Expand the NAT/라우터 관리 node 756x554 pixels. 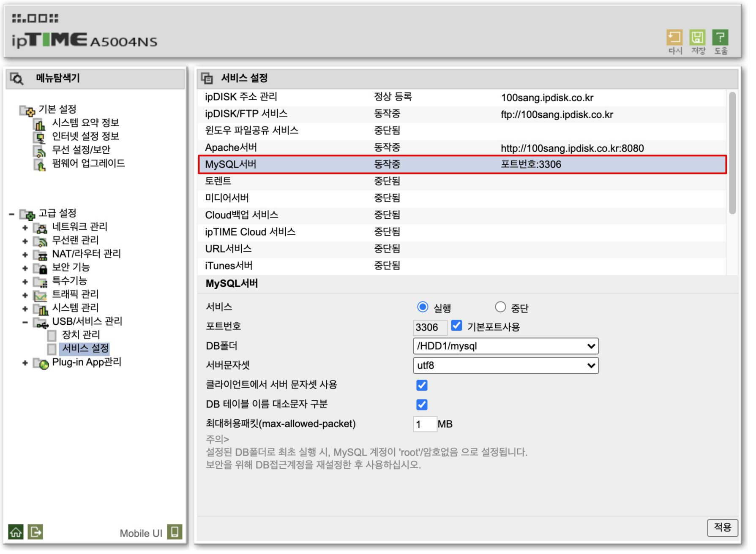tap(25, 255)
